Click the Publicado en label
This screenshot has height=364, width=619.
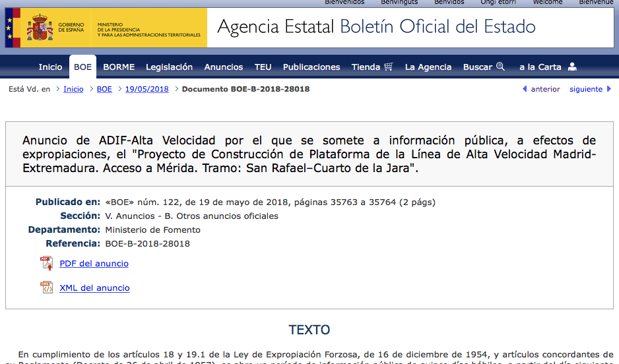[x=68, y=202]
